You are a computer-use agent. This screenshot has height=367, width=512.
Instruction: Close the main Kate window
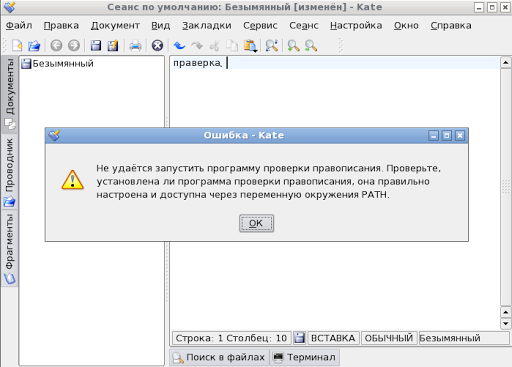tap(505, 7)
